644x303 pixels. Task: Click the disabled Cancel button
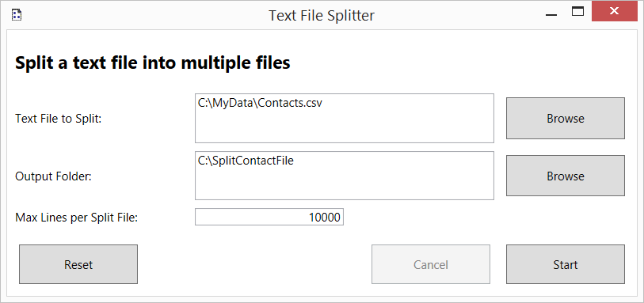[431, 264]
